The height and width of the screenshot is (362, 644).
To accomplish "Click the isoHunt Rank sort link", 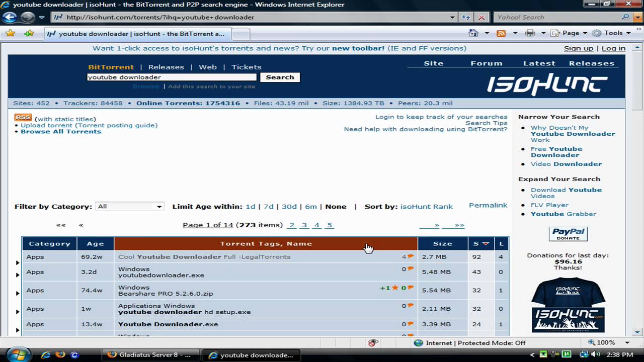I will [427, 207].
